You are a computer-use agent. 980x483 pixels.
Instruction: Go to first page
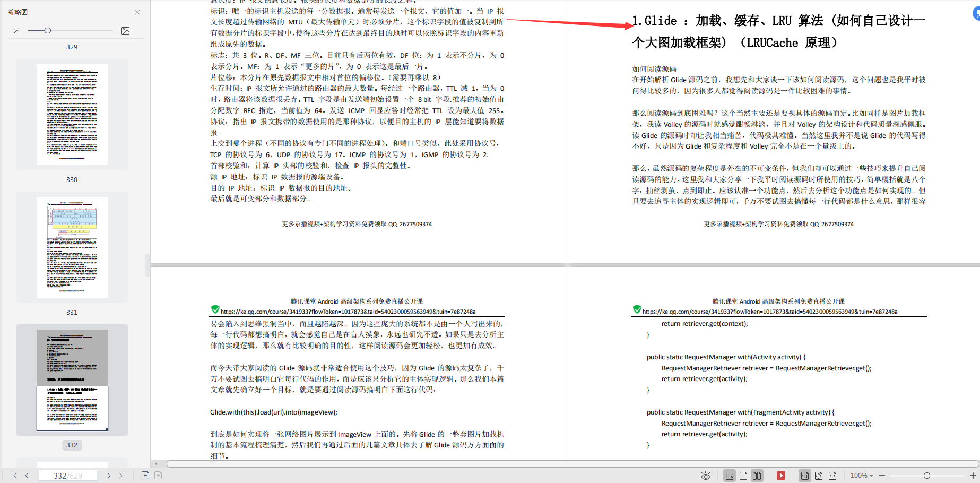tap(14, 476)
